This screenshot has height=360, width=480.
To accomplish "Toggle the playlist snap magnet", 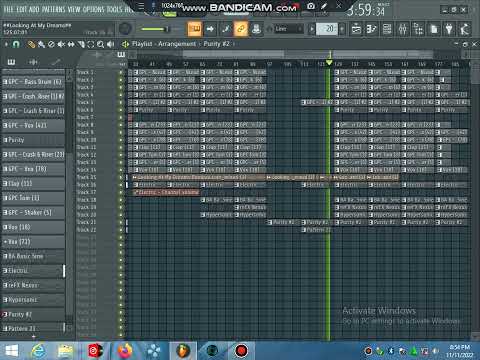I will (x=16, y=44).
